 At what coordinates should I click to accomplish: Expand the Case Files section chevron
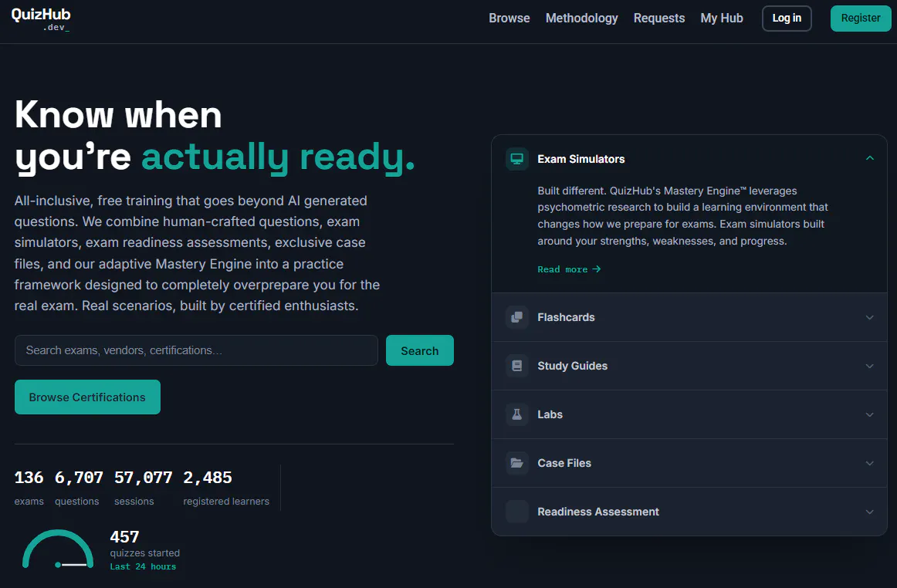coord(869,463)
